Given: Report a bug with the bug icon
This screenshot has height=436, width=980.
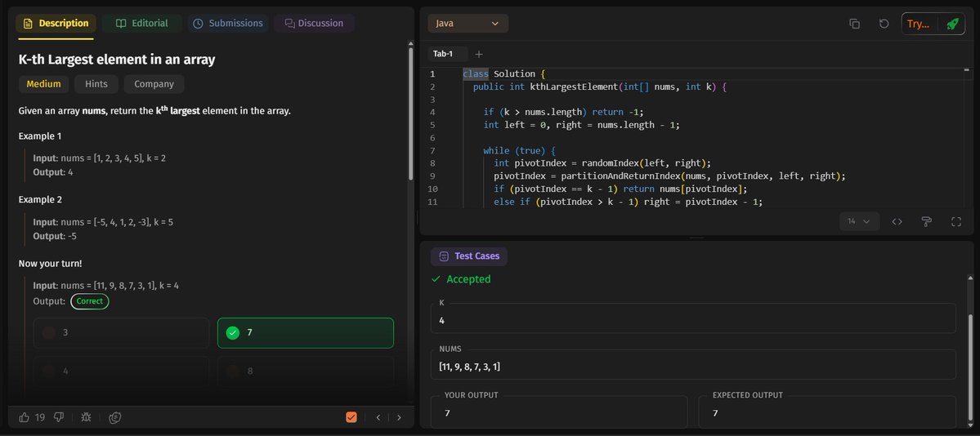Looking at the screenshot, I should click(87, 417).
